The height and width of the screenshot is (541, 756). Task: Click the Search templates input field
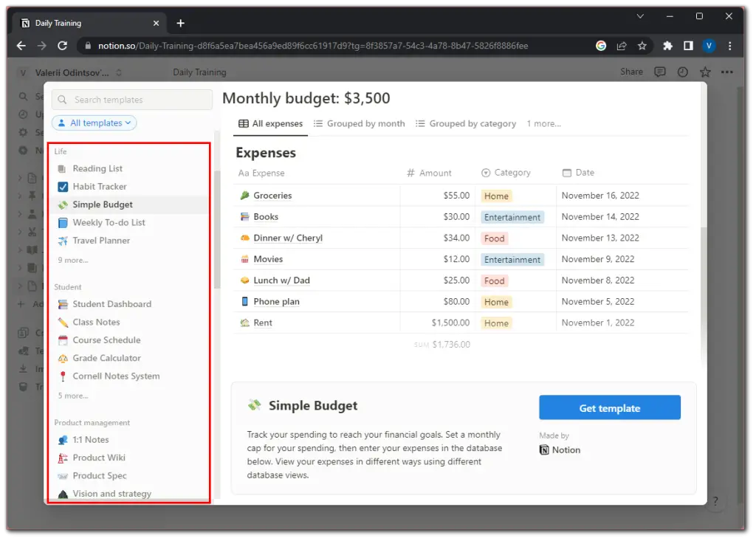(x=131, y=99)
